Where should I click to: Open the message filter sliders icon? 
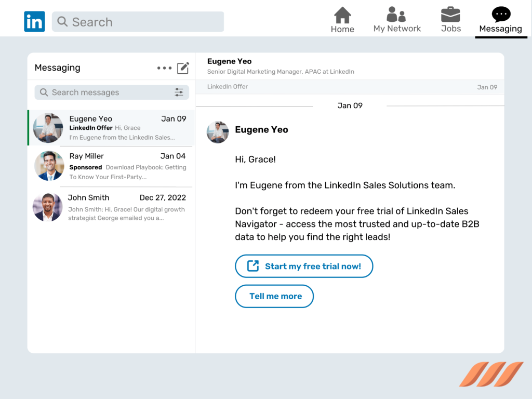click(179, 92)
